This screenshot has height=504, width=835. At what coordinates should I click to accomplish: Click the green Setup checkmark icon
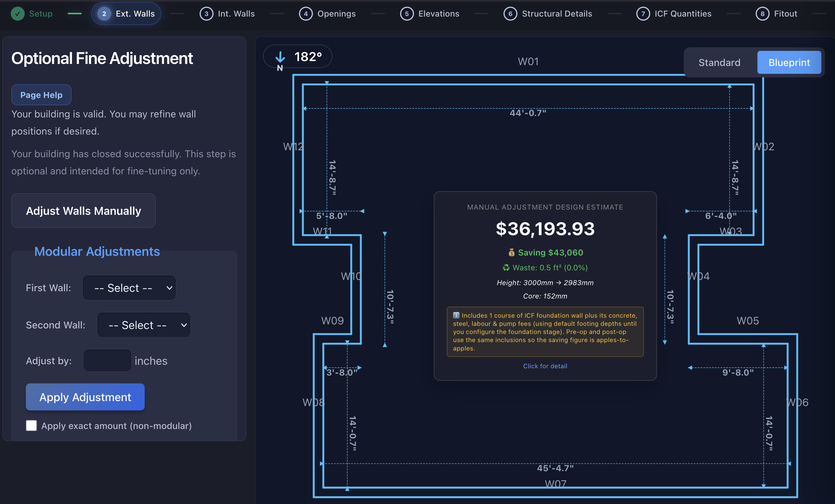18,14
